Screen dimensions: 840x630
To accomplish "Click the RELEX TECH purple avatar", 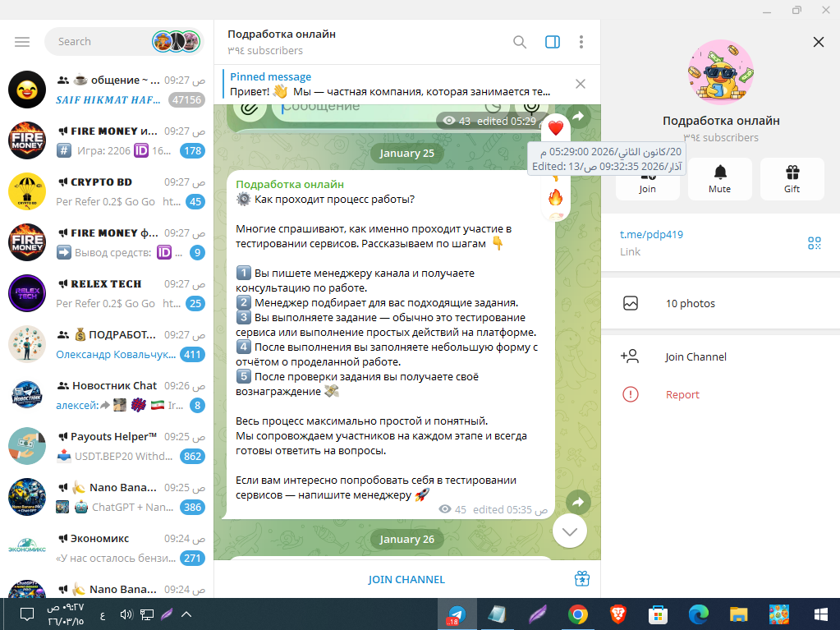I will click(27, 293).
